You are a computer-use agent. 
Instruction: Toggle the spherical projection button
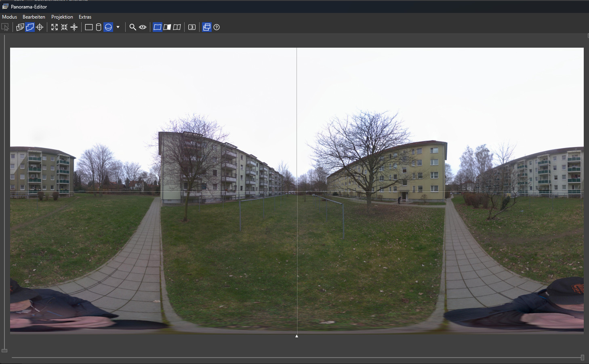tap(108, 27)
